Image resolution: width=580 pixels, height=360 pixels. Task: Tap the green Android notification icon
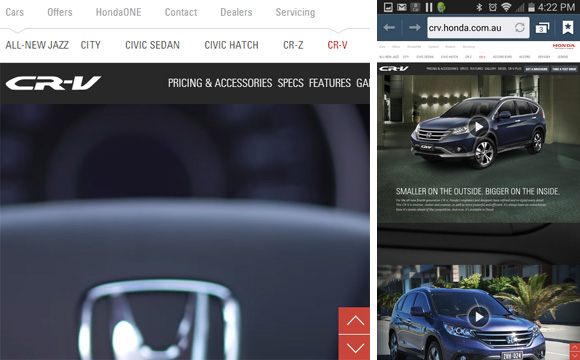point(441,7)
